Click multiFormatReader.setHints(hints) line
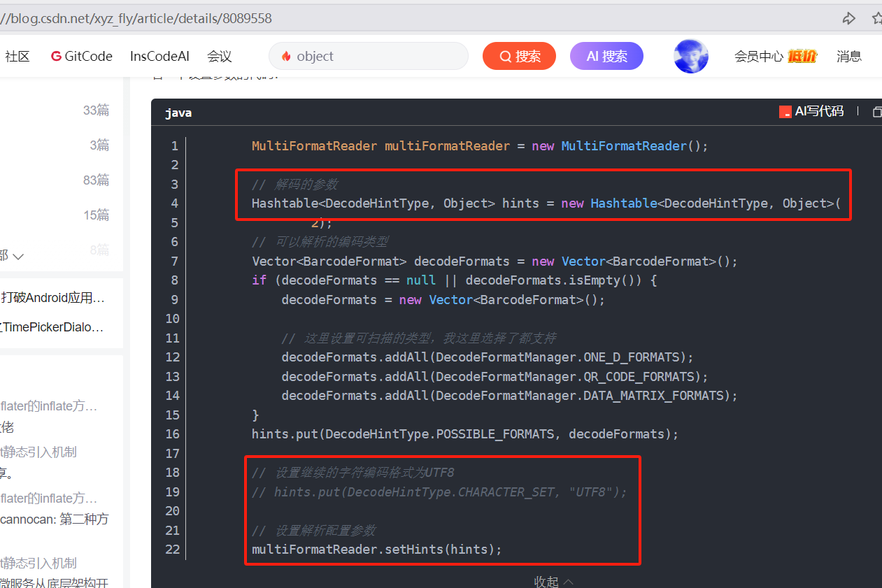The height and width of the screenshot is (588, 882). (x=377, y=550)
